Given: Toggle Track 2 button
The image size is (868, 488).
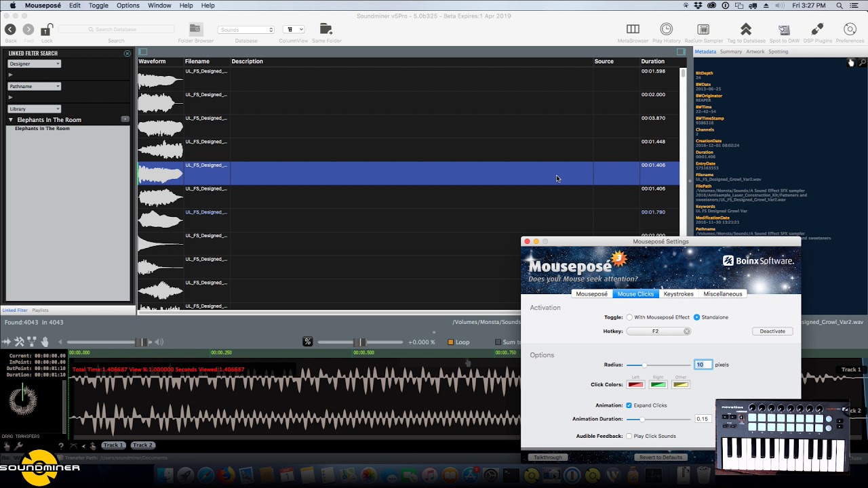Looking at the screenshot, I should pos(142,445).
